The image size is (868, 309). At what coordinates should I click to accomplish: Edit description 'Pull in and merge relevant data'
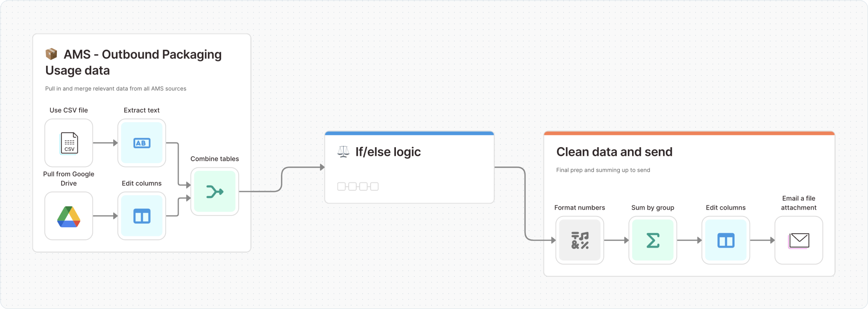(x=116, y=89)
